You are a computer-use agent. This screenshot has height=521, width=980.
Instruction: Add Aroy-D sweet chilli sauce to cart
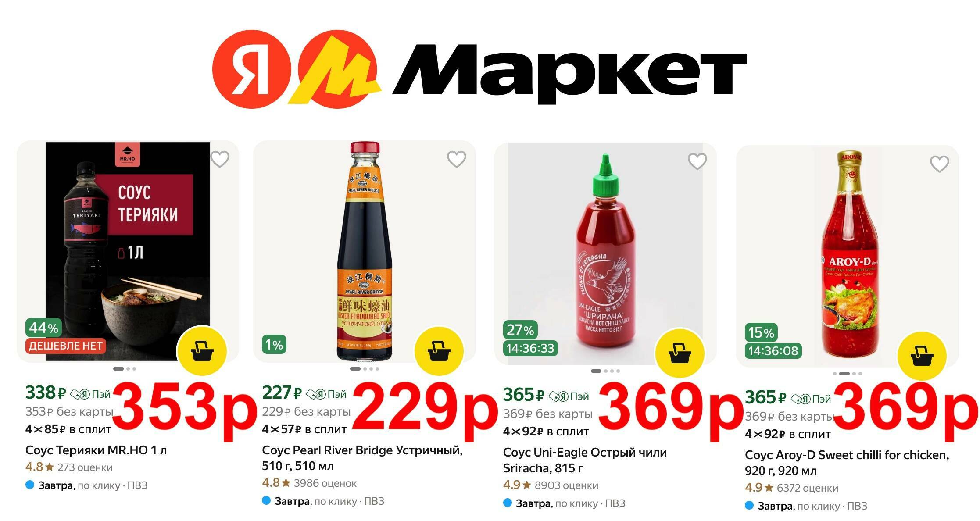coord(922,356)
